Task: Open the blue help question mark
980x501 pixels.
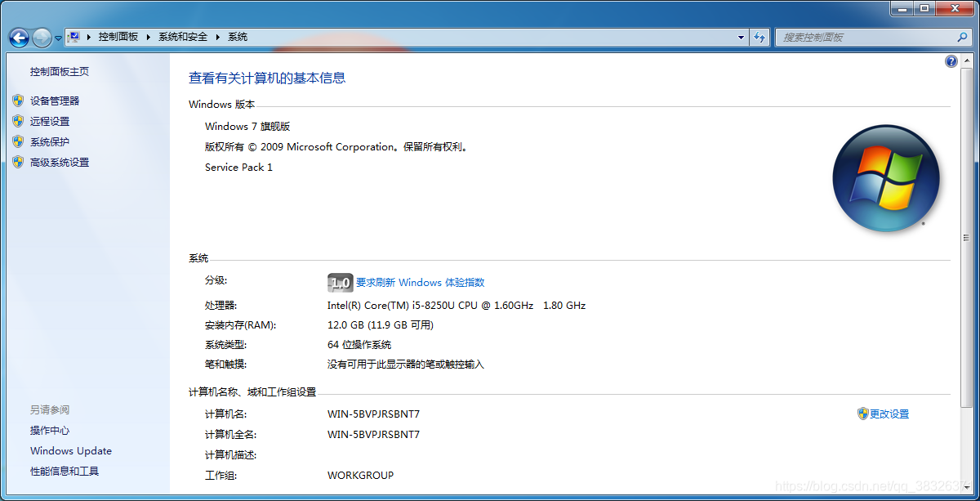Action: [951, 61]
